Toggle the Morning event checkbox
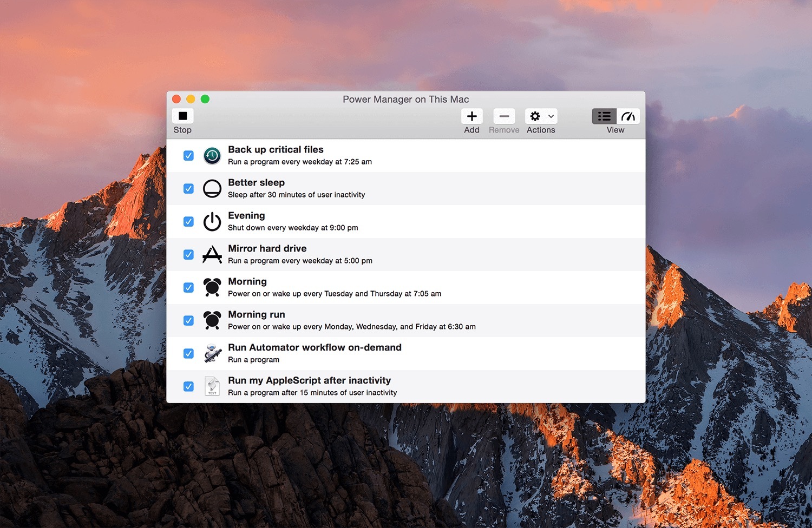Viewport: 812px width, 528px height. (x=188, y=288)
